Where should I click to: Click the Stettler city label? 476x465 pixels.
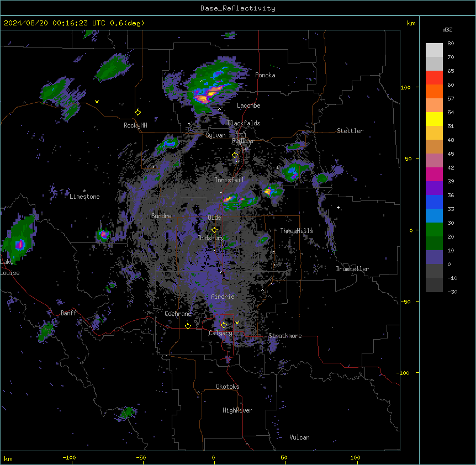[350, 131]
